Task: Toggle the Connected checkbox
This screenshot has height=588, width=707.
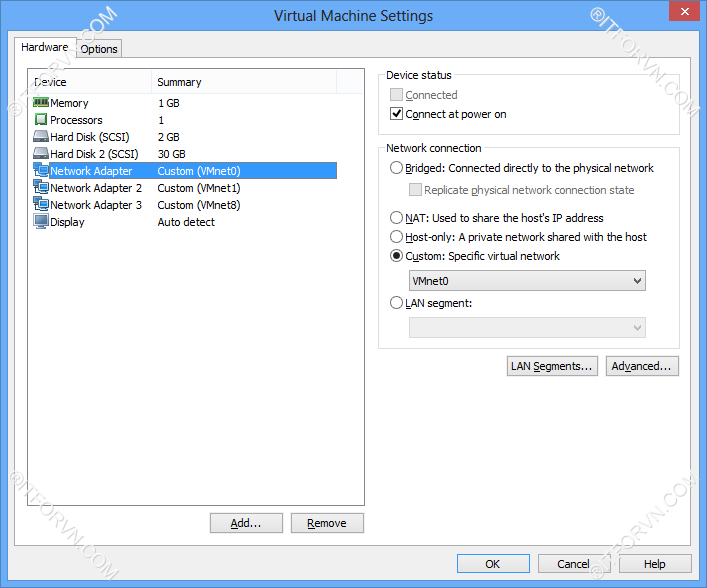Action: click(396, 95)
